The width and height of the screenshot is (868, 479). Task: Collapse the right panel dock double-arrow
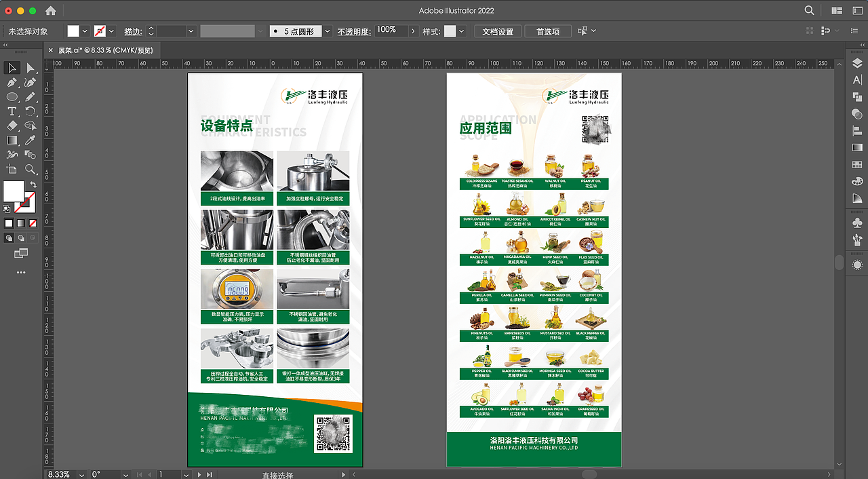[x=862, y=45]
